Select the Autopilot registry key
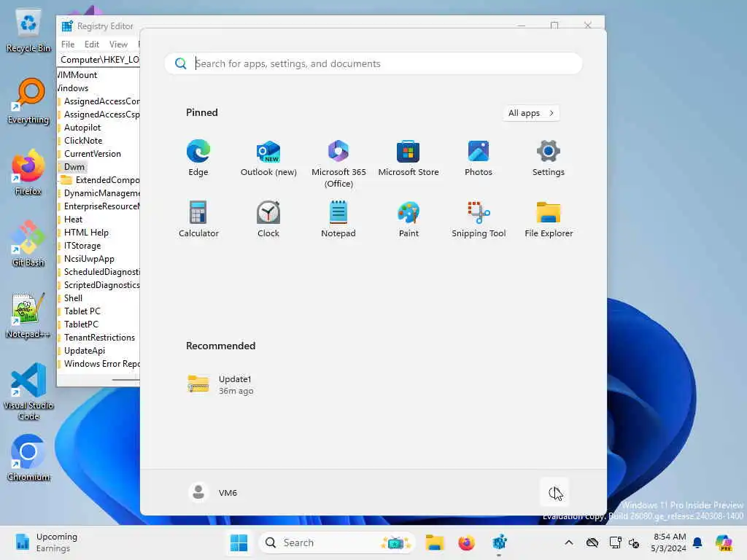The width and height of the screenshot is (747, 560). tap(82, 128)
